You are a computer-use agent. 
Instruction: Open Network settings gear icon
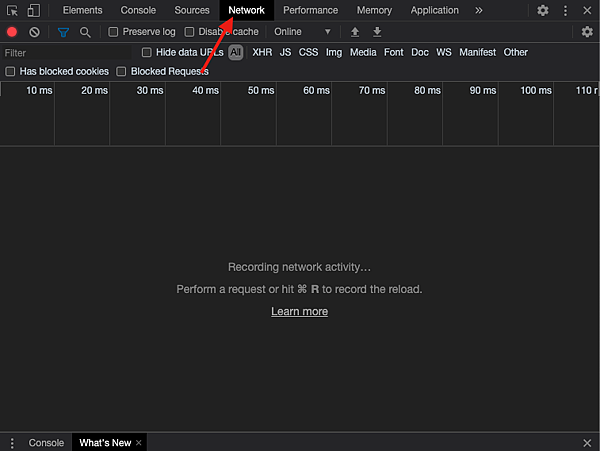click(x=587, y=32)
